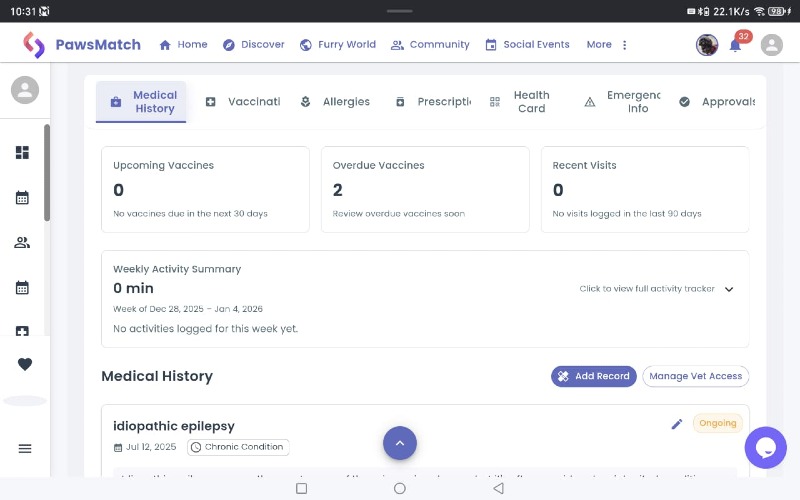Image resolution: width=800 pixels, height=500 pixels.
Task: Click the notifications bell icon
Action: tap(735, 45)
